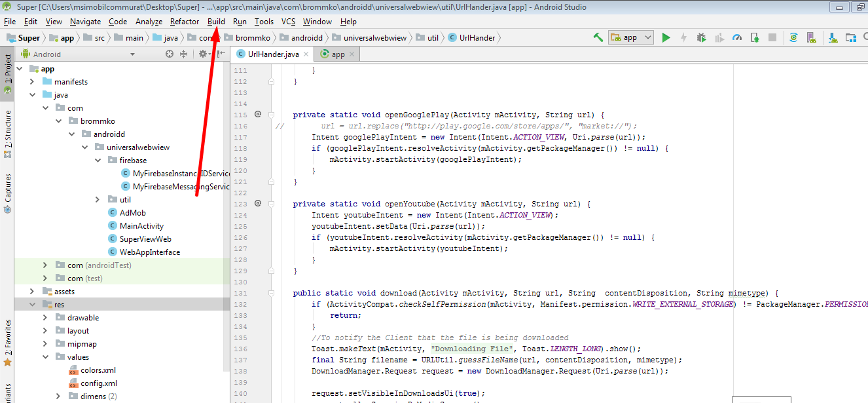
Task: Open the app run configuration dropdown
Action: point(631,37)
